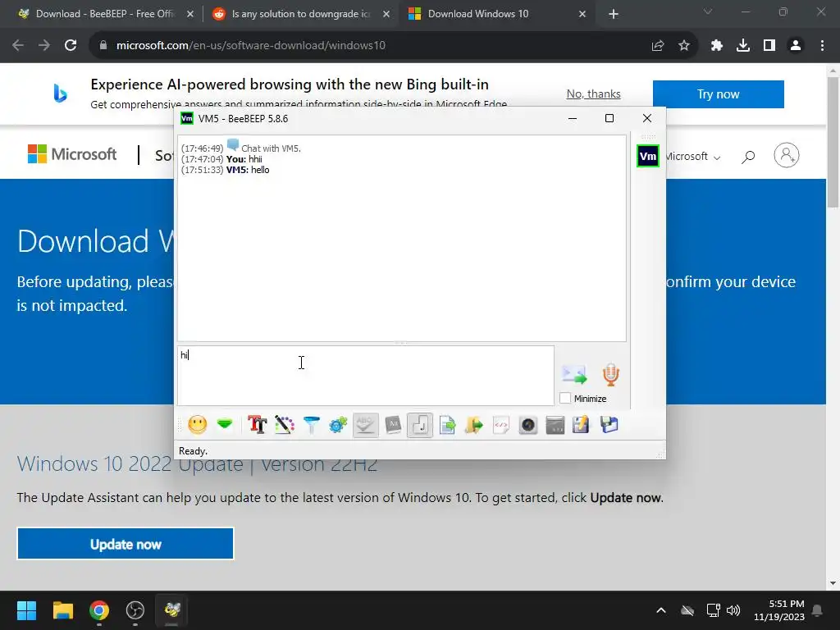840x630 pixels.
Task: Switch to the Reddit downgrade solution tab
Action: (301, 14)
